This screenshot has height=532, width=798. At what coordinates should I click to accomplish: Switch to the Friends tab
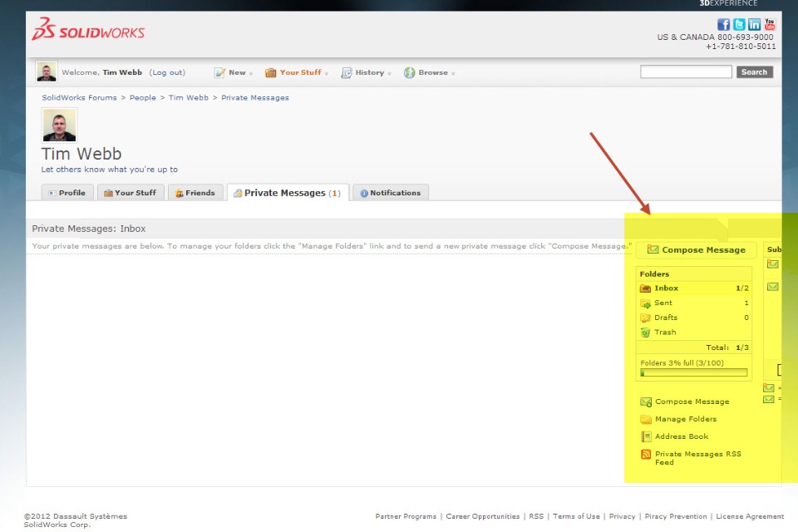(x=195, y=193)
